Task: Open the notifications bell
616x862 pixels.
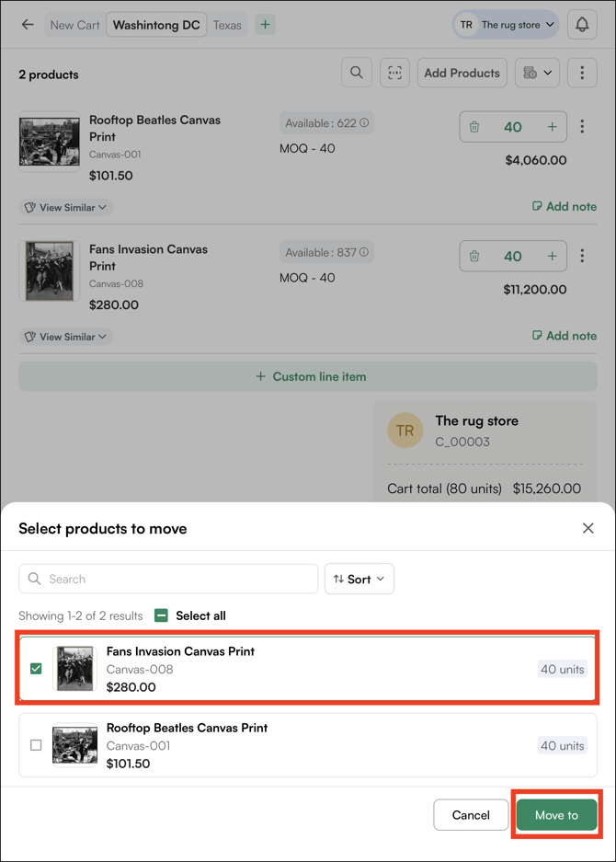Action: pos(582,25)
